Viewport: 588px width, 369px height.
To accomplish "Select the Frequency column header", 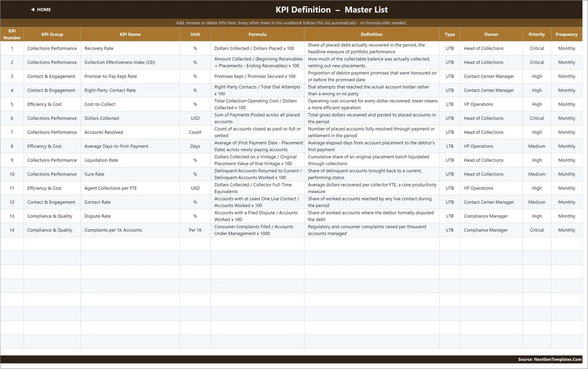I will coord(567,34).
